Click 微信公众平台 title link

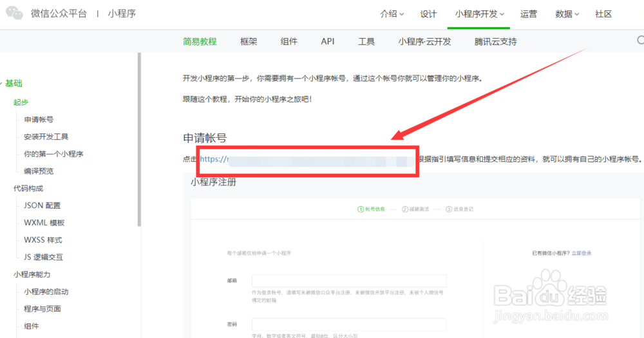(59, 14)
